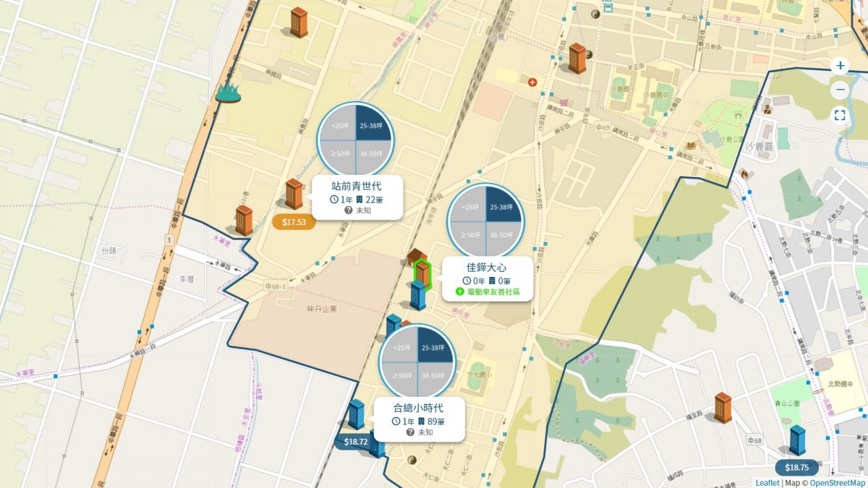Click the 未知 text in 站前青世代 popup
The height and width of the screenshot is (488, 868).
tap(364, 210)
